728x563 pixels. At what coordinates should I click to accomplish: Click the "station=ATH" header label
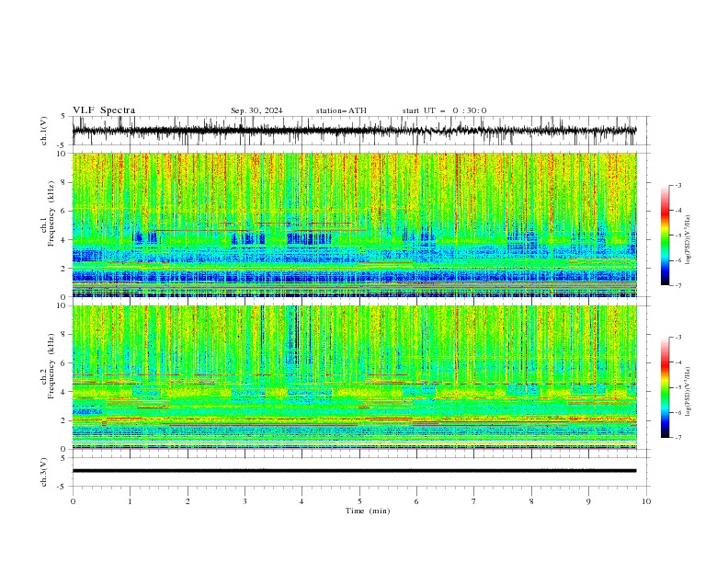tap(341, 110)
